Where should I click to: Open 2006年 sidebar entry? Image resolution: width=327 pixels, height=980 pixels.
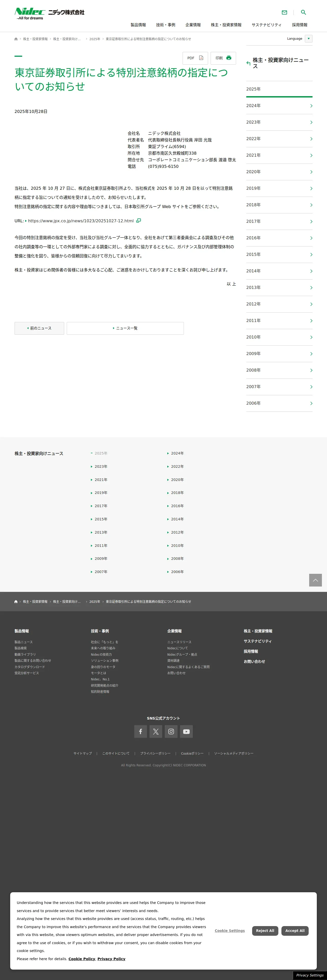[x=279, y=404]
